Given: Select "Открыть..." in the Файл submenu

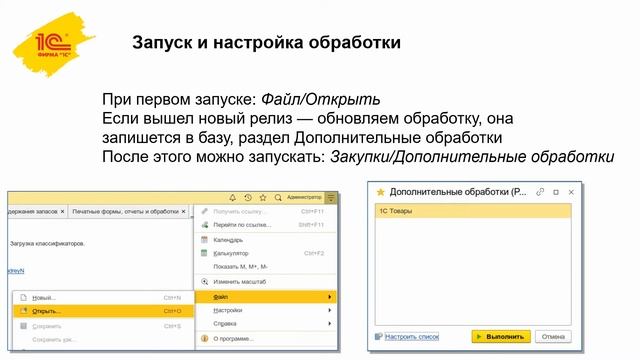Looking at the screenshot, I should [x=103, y=311].
